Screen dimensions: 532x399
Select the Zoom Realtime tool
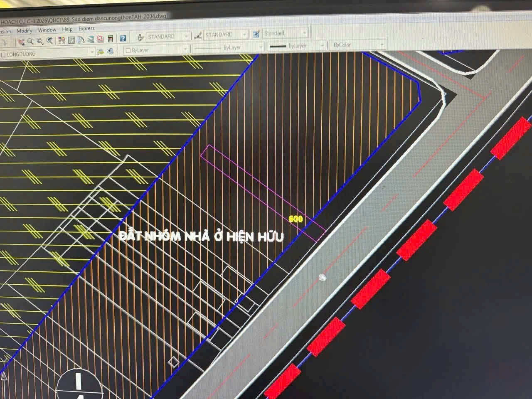tap(30, 41)
